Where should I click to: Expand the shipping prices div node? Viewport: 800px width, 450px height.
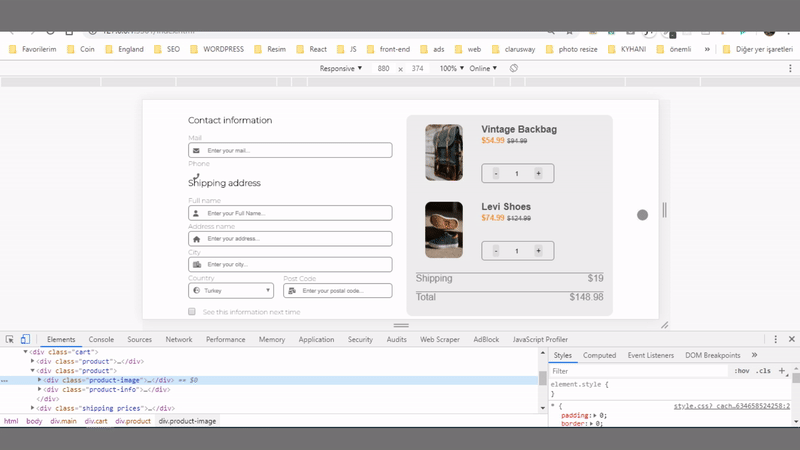coord(33,408)
